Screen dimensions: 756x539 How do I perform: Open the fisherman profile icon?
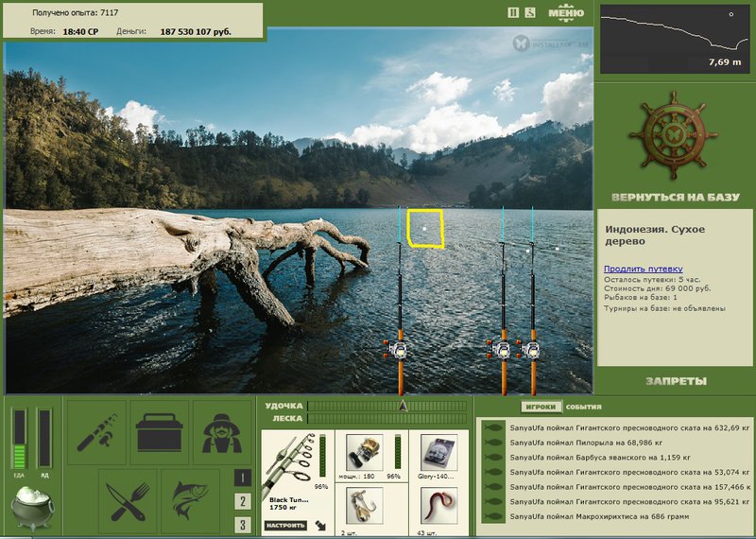pos(222,432)
